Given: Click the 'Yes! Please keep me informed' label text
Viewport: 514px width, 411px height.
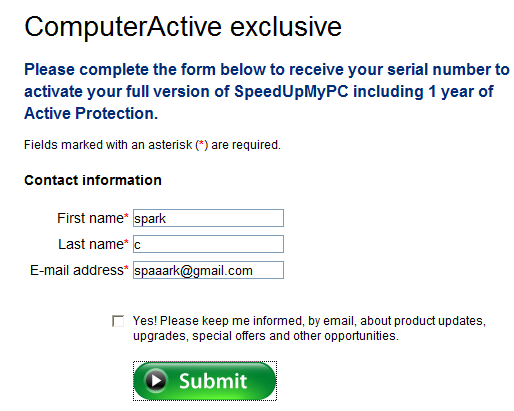Looking at the screenshot, I should (x=309, y=321).
